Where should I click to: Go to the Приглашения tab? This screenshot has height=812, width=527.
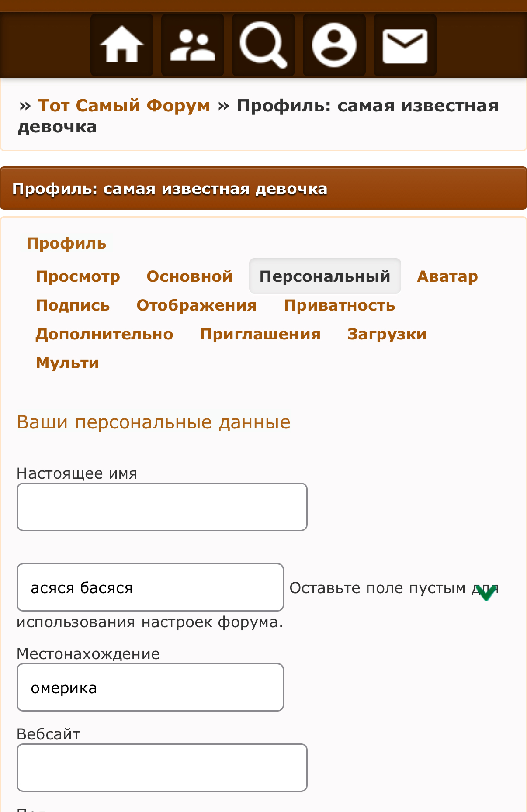(x=260, y=334)
